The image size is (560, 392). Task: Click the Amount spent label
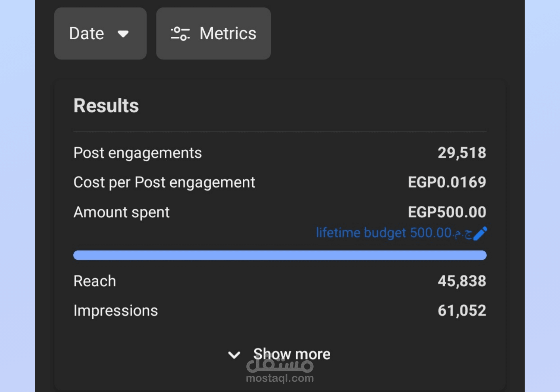(121, 212)
